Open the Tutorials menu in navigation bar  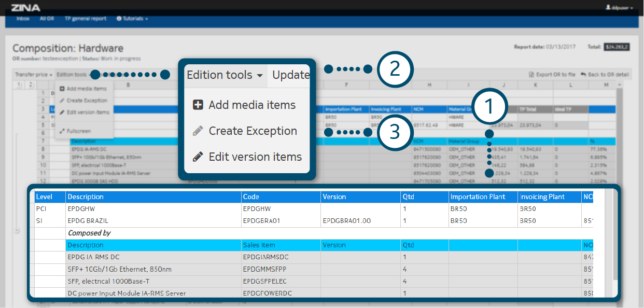coord(135,19)
